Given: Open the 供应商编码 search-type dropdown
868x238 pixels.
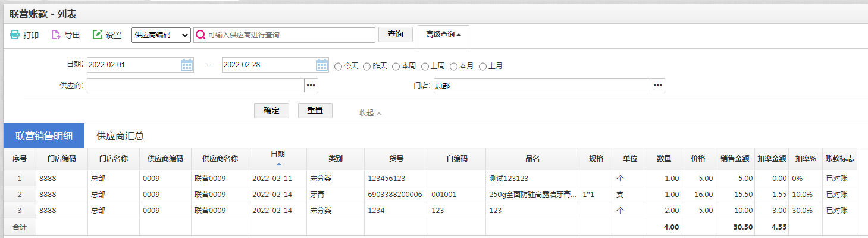Looking at the screenshot, I should coord(161,35).
